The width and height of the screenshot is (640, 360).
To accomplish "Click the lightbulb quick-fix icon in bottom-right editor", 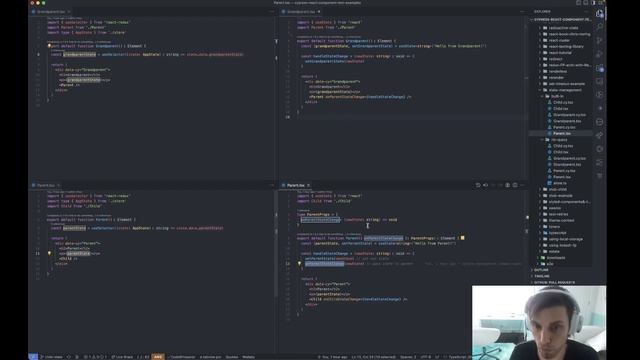I will 299,264.
